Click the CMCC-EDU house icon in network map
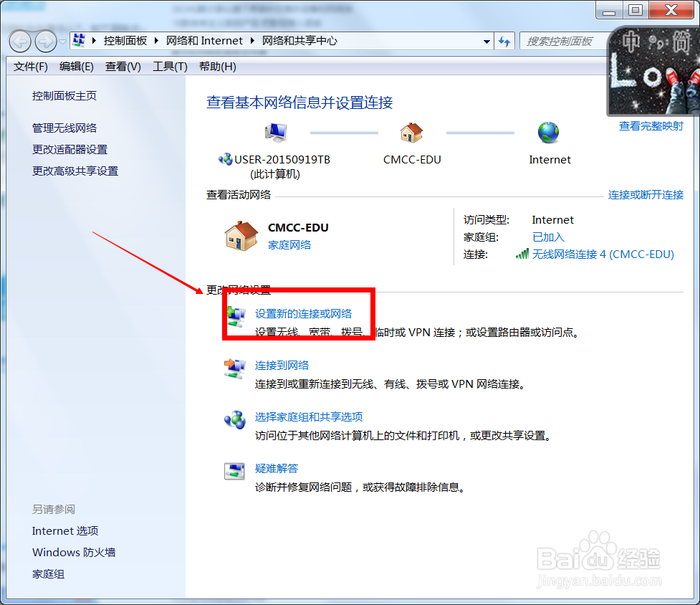The width and height of the screenshot is (700, 605). click(x=412, y=133)
